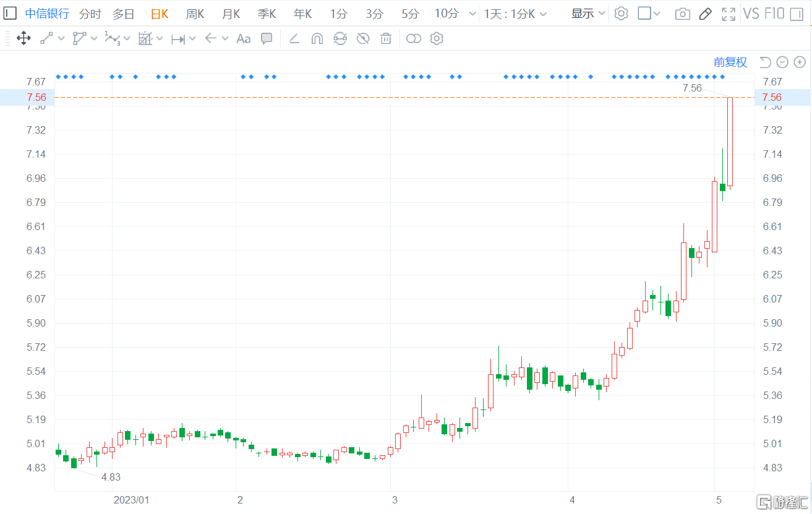Select the arrow annotation tool
Screen dimensions: 812x514
click(210, 38)
